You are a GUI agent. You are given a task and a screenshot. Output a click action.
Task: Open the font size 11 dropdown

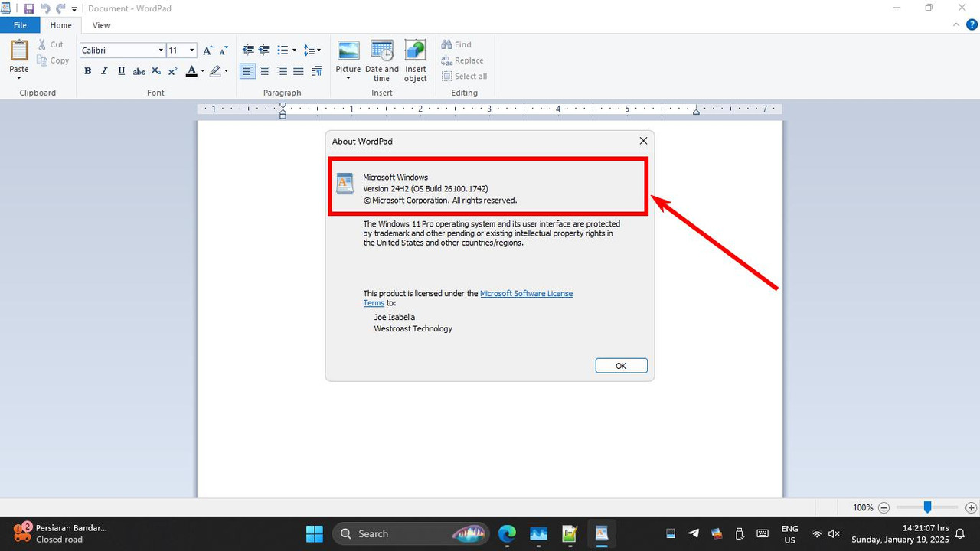pyautogui.click(x=191, y=51)
